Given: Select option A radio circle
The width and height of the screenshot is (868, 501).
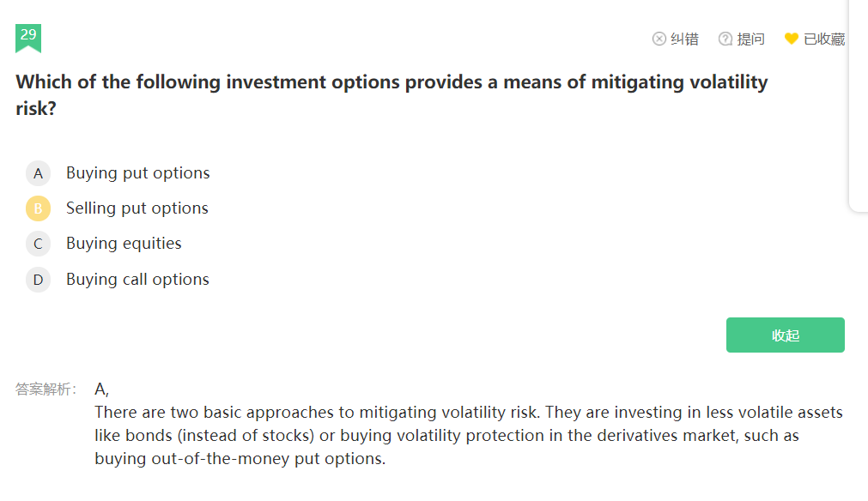Looking at the screenshot, I should point(38,173).
